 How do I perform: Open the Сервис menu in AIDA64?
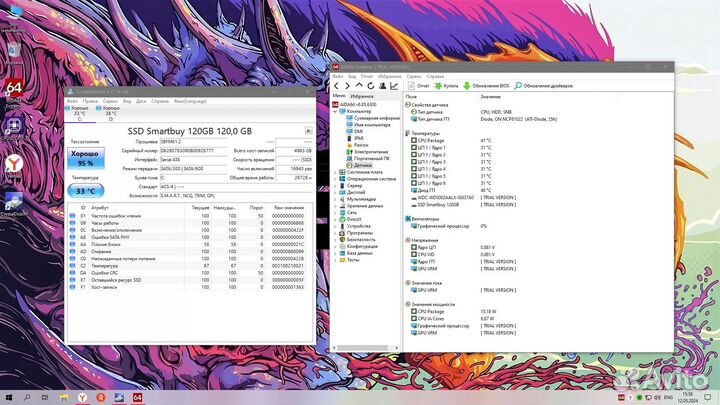click(x=414, y=76)
